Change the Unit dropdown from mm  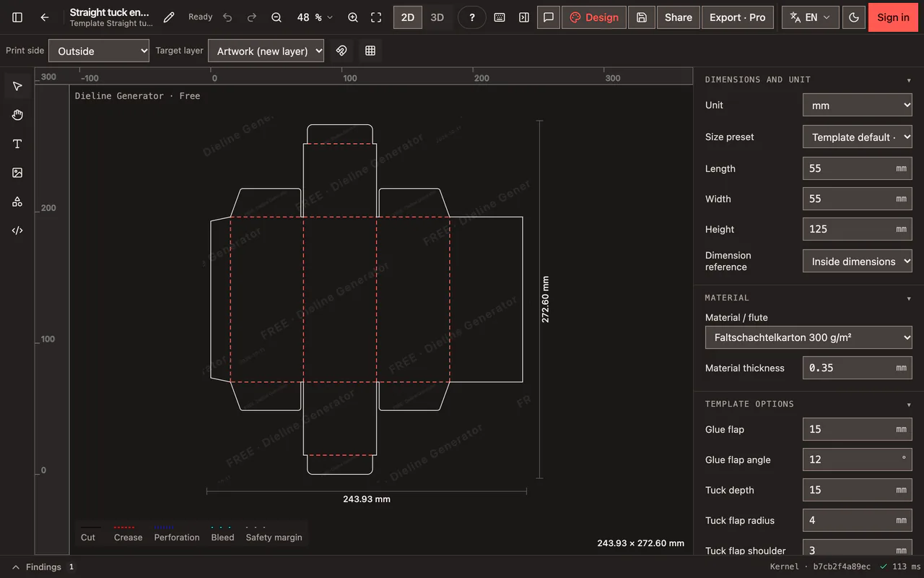click(x=858, y=105)
